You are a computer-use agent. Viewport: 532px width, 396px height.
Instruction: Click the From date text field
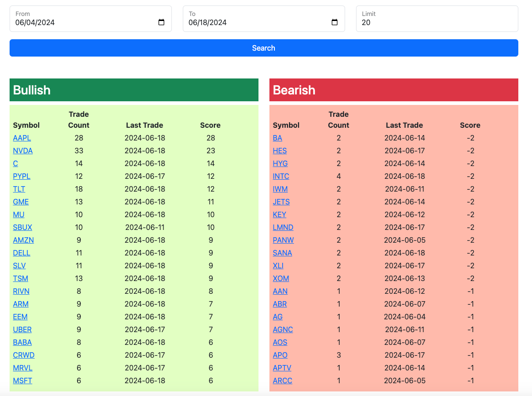coord(91,19)
